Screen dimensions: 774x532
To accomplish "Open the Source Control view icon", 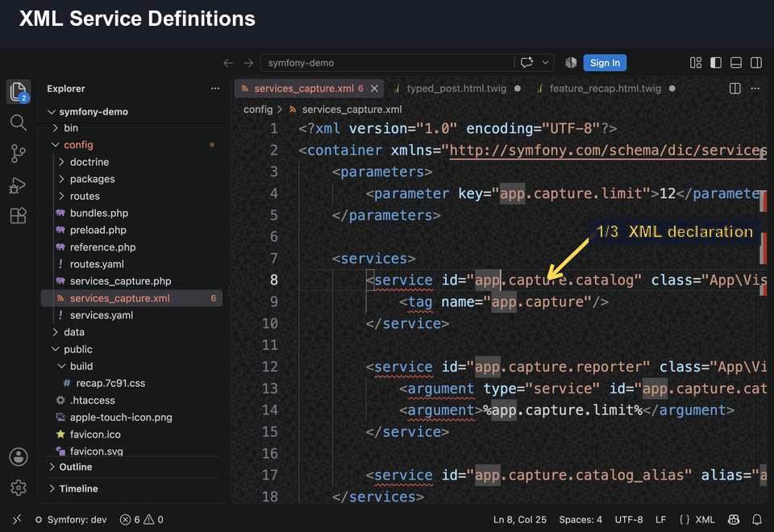I will point(19,153).
